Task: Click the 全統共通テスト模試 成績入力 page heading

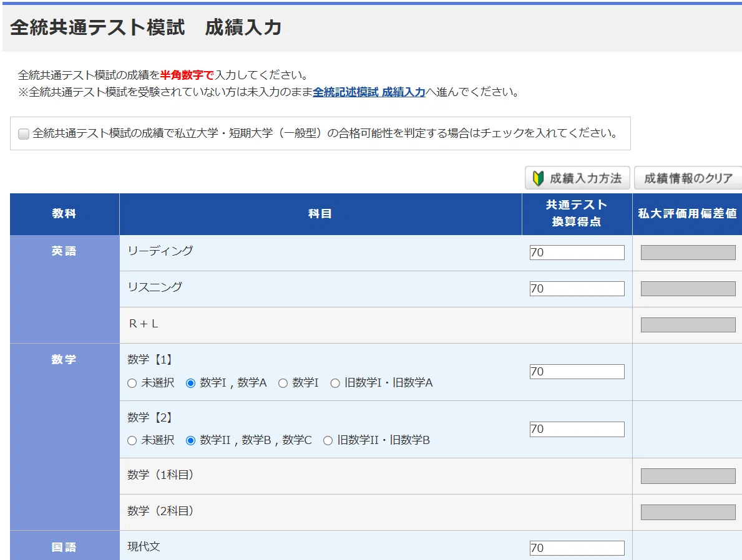Action: coord(146,27)
